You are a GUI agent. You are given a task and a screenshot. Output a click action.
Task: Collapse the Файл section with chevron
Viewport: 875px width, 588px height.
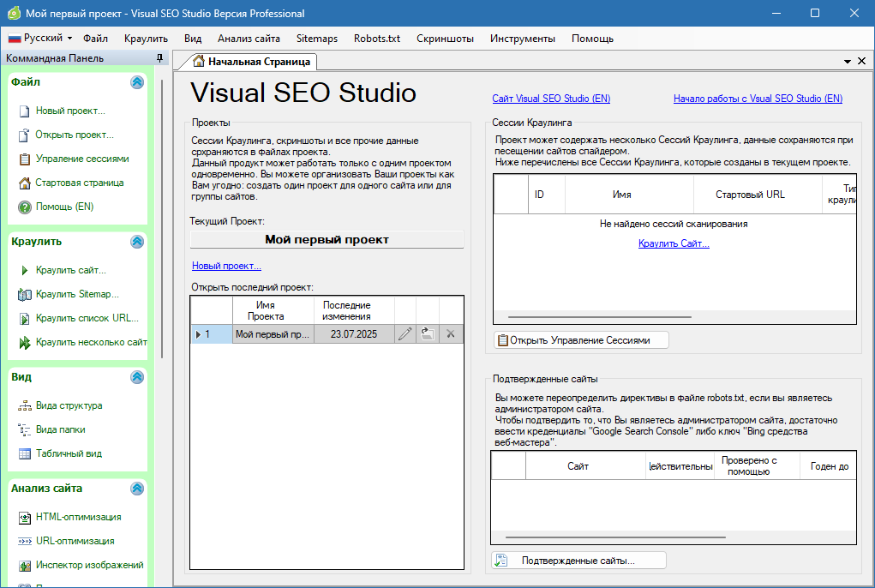[x=137, y=82]
